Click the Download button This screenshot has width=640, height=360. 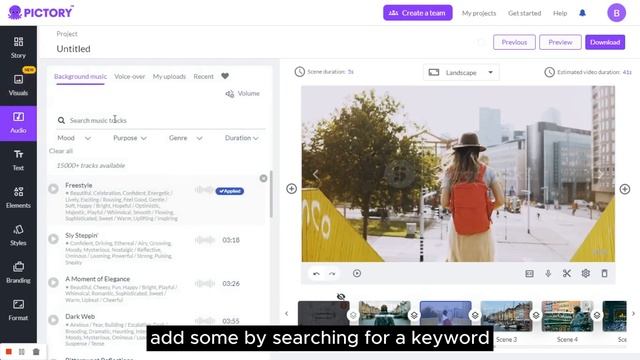coord(605,42)
